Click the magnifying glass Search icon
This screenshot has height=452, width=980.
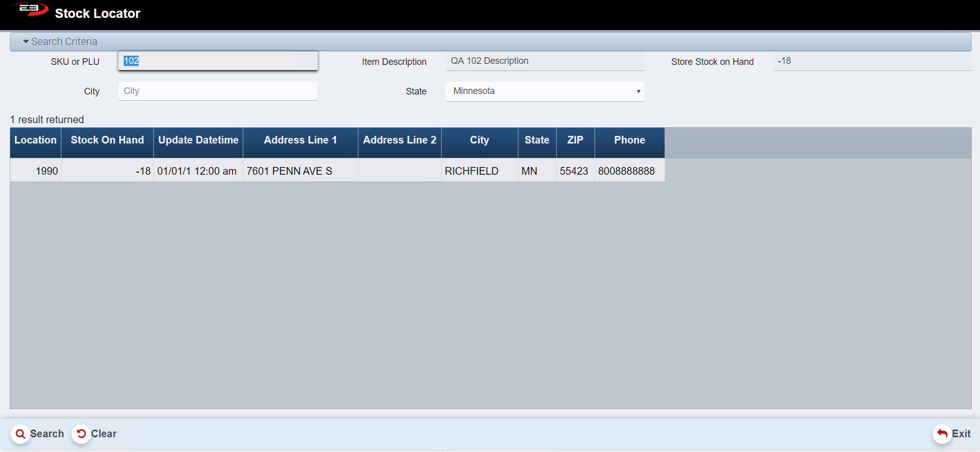point(20,434)
